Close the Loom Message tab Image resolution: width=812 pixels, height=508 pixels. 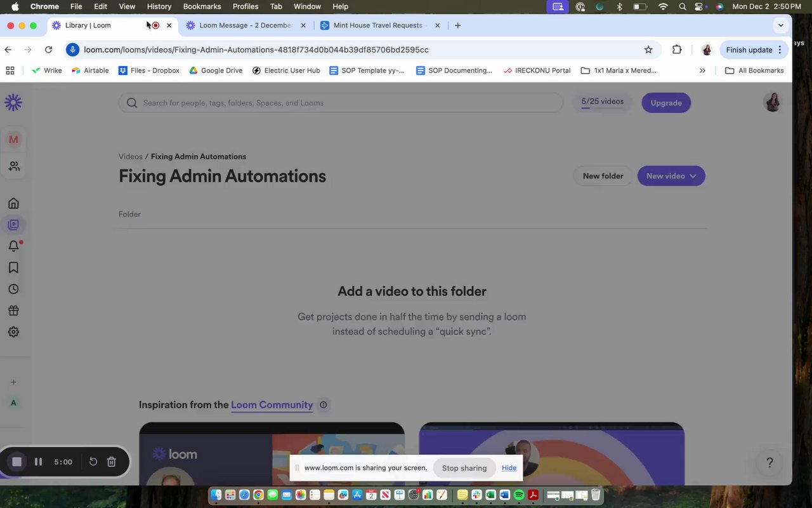[x=303, y=25]
